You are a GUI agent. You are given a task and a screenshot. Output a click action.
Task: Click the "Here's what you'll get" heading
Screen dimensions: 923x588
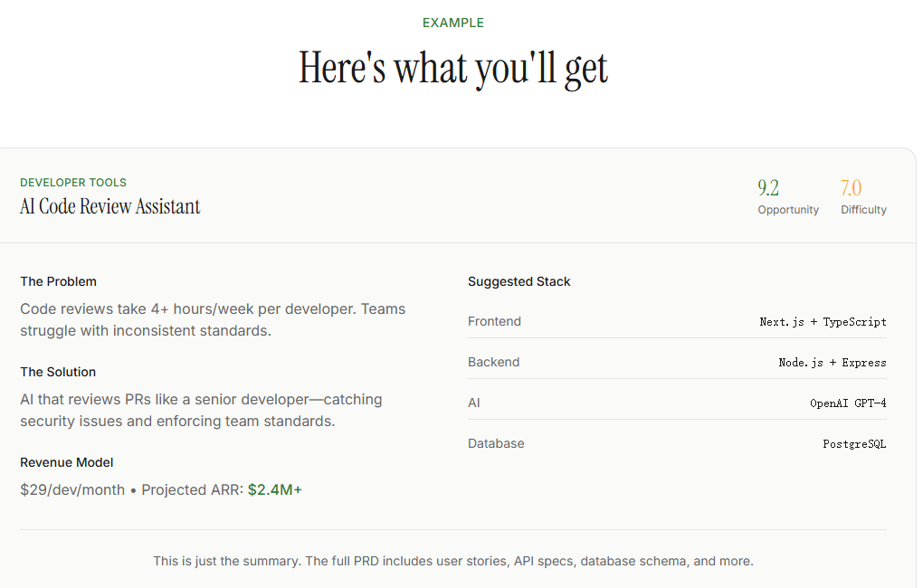(452, 68)
